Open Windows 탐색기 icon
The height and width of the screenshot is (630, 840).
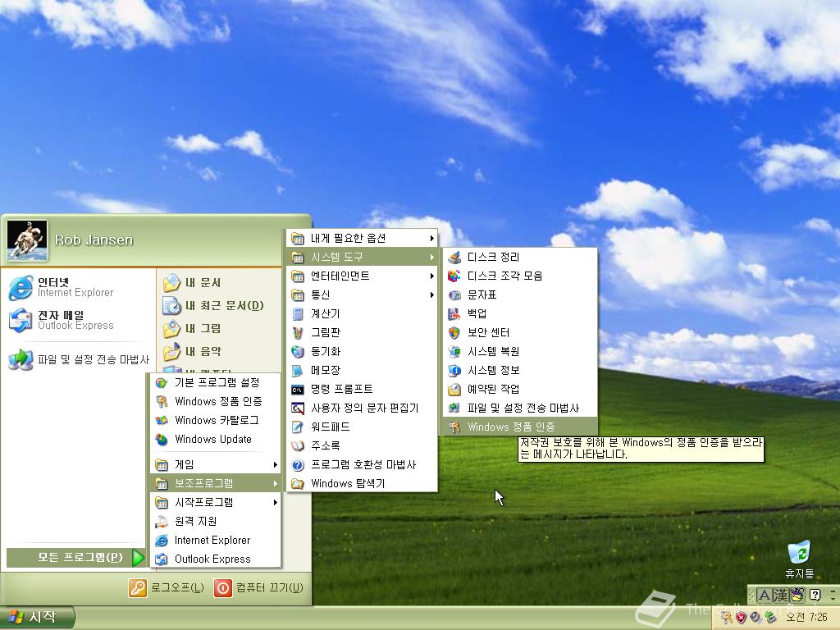[x=298, y=484]
